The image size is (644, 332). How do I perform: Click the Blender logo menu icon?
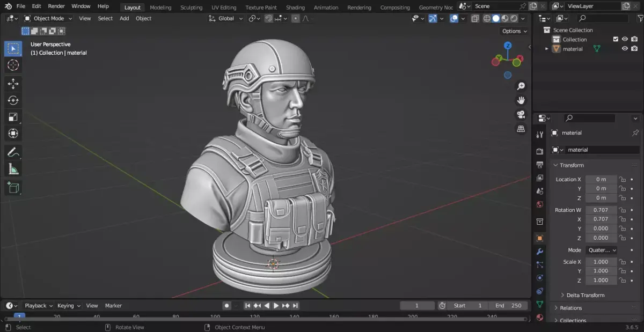pyautogui.click(x=8, y=6)
